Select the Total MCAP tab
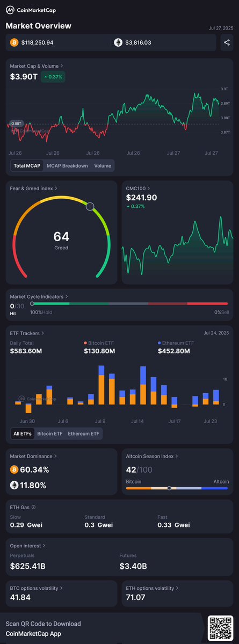This screenshot has width=239, height=644. click(27, 166)
